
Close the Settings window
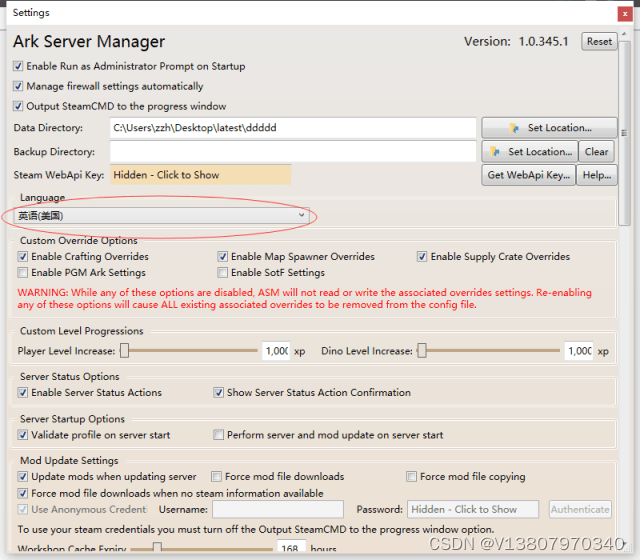[x=624, y=14]
